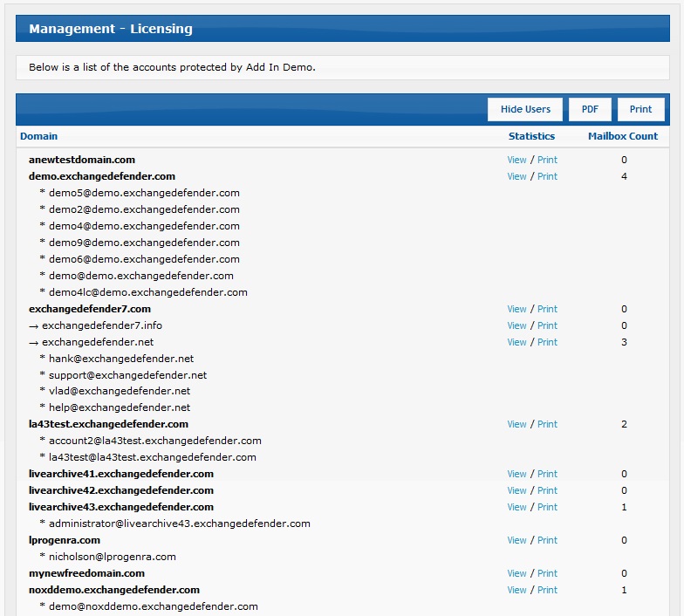Screen dimensions: 684x616
Task: Select the demo.exchangedefender.com domain name
Action: [x=101, y=176]
